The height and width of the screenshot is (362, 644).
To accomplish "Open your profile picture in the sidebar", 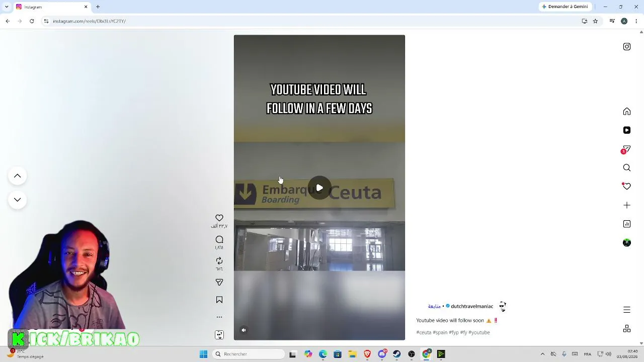I will click(627, 243).
